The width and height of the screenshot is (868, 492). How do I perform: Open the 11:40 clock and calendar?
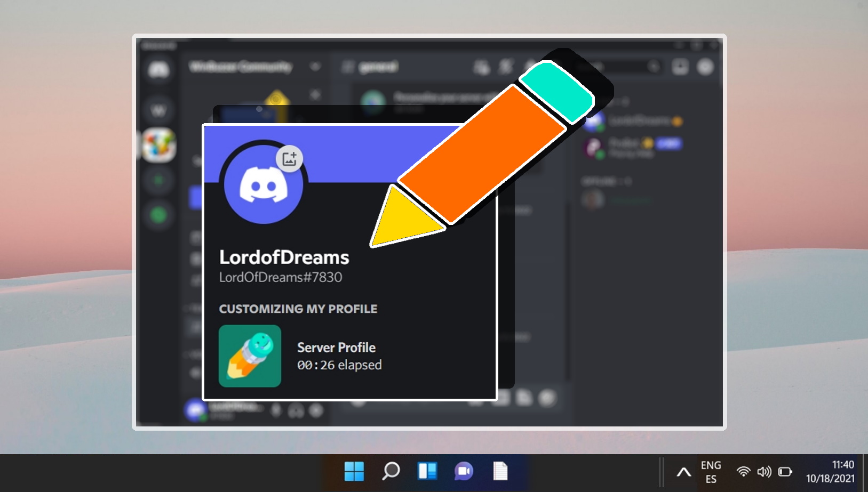(x=830, y=472)
